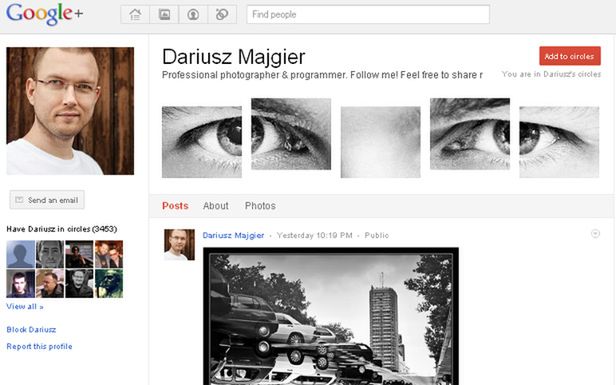The image size is (616, 385).
Task: Click the Dariusz Majgier profile name heading
Action: pyautogui.click(x=233, y=57)
